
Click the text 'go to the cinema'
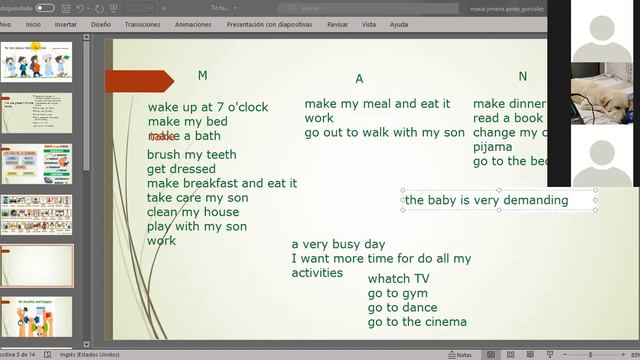pos(417,322)
